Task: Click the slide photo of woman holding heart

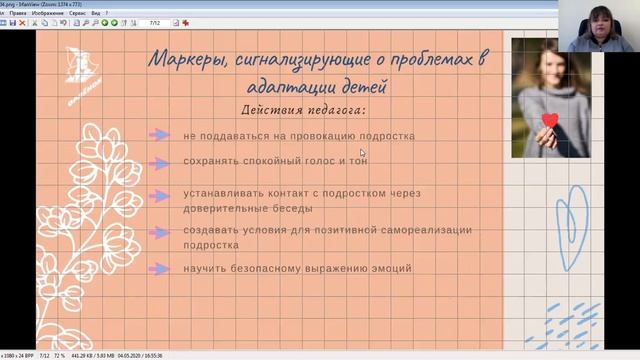Action: coord(551,98)
